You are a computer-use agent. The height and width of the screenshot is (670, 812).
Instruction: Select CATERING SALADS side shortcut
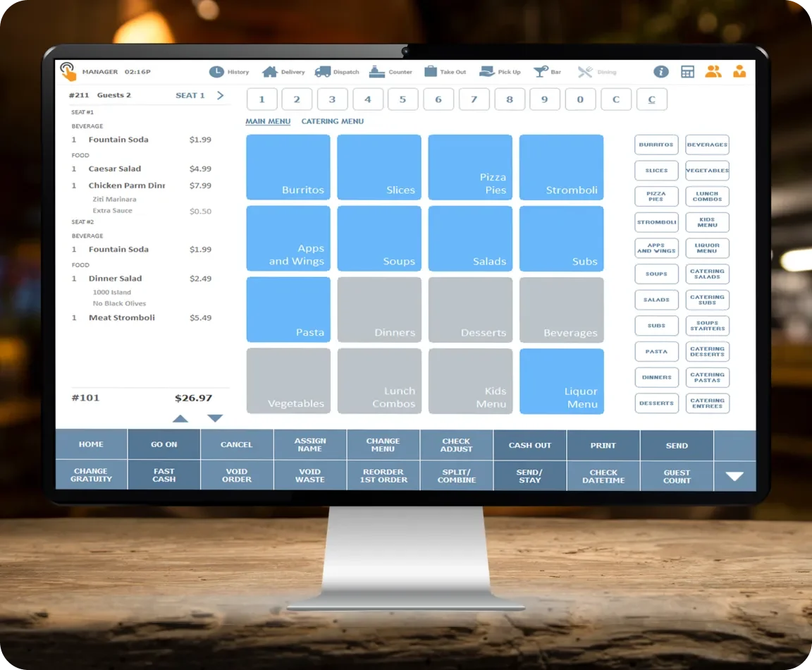(707, 274)
